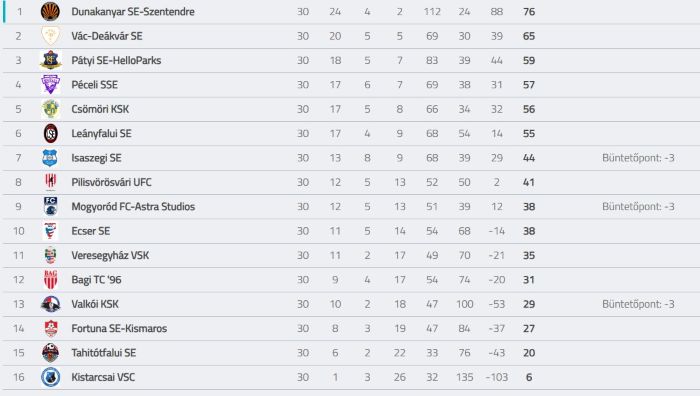Click the Mogyoród FC-Astra Studios logo

pos(50,206)
